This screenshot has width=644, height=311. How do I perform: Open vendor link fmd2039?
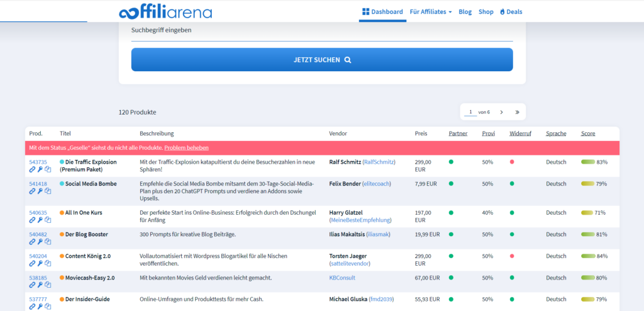[x=381, y=299]
